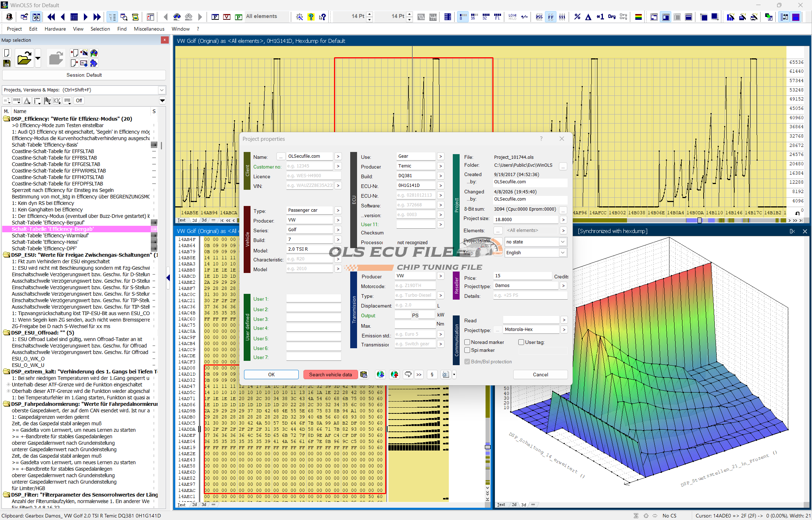812x520 pixels.
Task: Switch to 3d tab in 3D view pane
Action: click(523, 505)
